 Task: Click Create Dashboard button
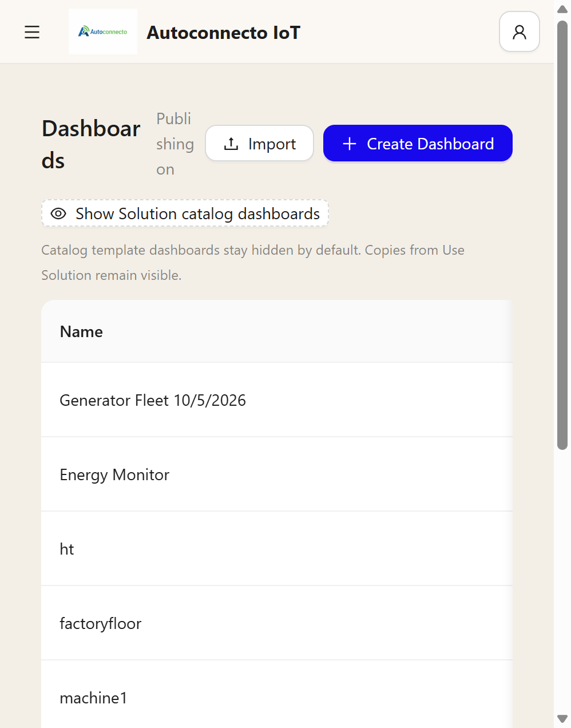coord(418,143)
